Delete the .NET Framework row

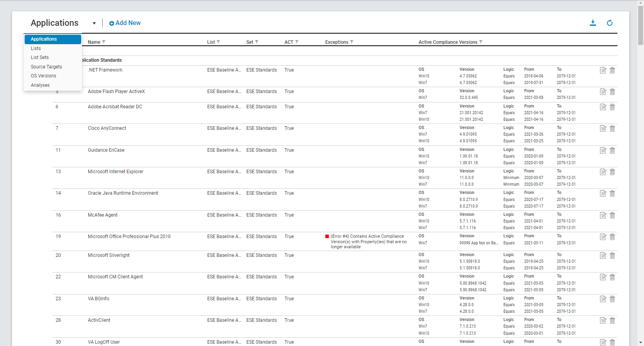[612, 70]
